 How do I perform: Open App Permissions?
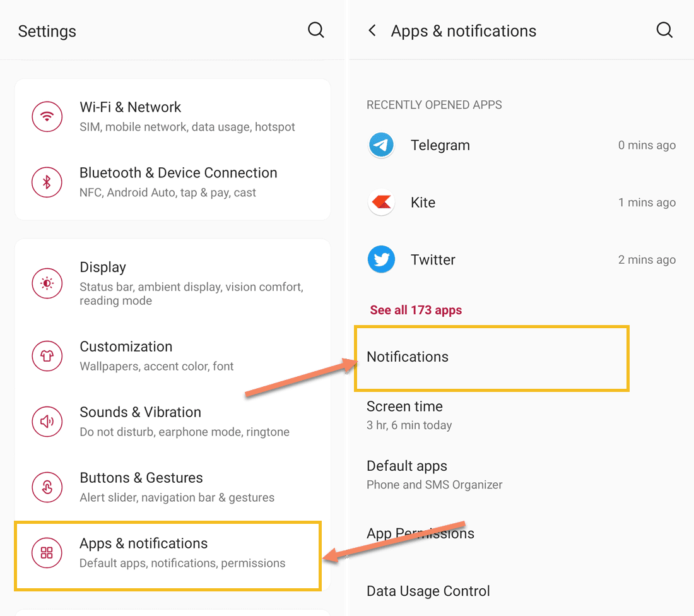tap(521, 533)
